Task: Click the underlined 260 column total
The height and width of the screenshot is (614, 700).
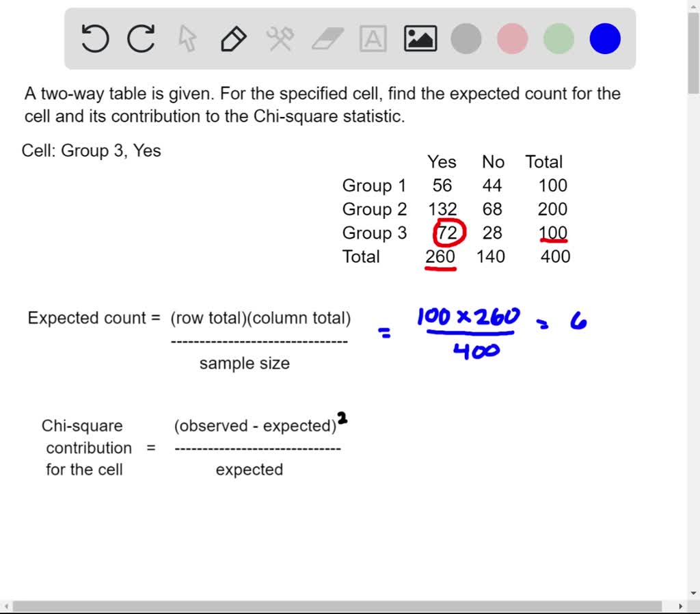Action: [x=441, y=256]
